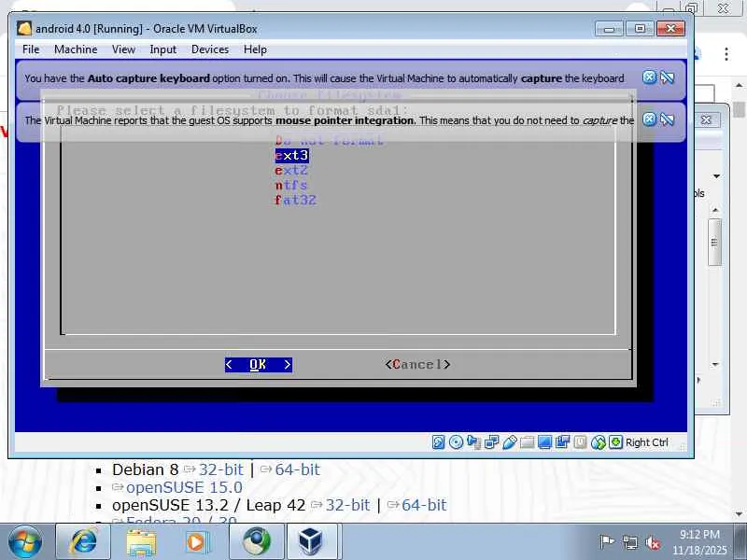Screen dimensions: 747x560
Task: Open Action Center flag tray icon
Action: 606,542
